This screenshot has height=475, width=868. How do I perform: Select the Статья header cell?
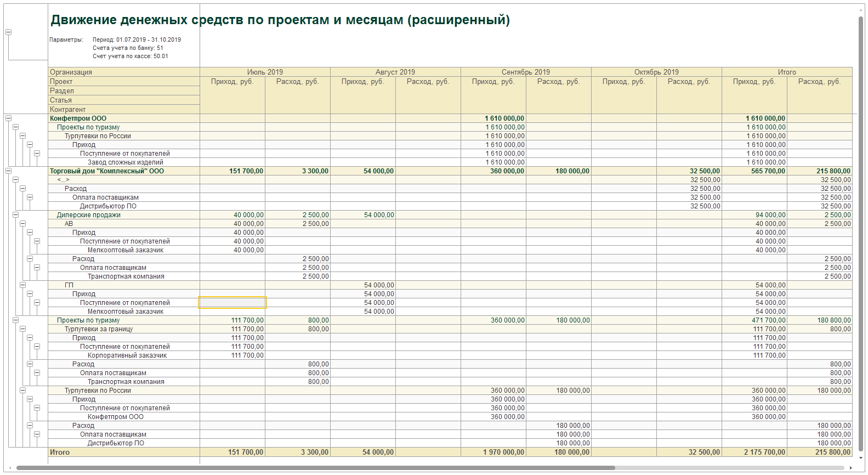[124, 100]
